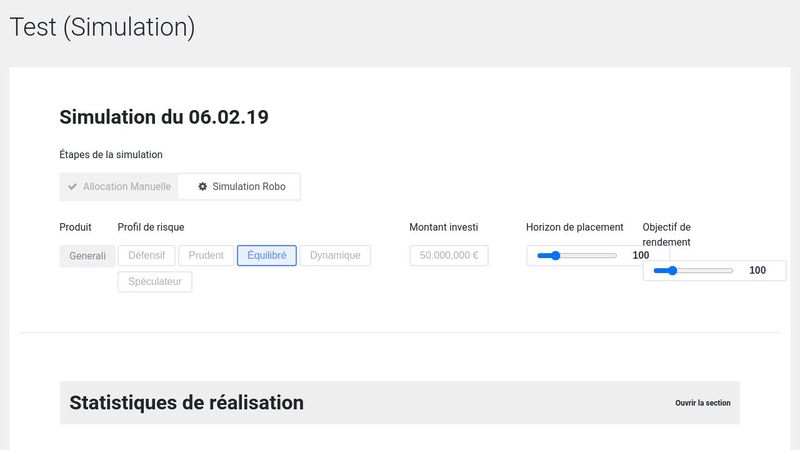The image size is (800, 450).
Task: Click the Profil de risque label
Action: click(x=151, y=227)
